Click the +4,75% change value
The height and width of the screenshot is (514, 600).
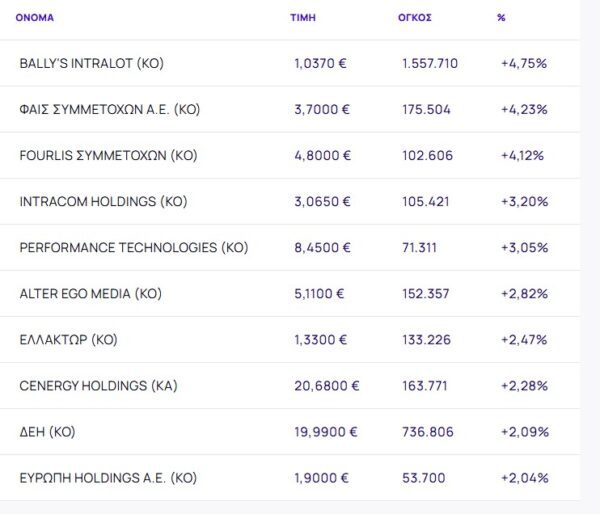[x=524, y=63]
